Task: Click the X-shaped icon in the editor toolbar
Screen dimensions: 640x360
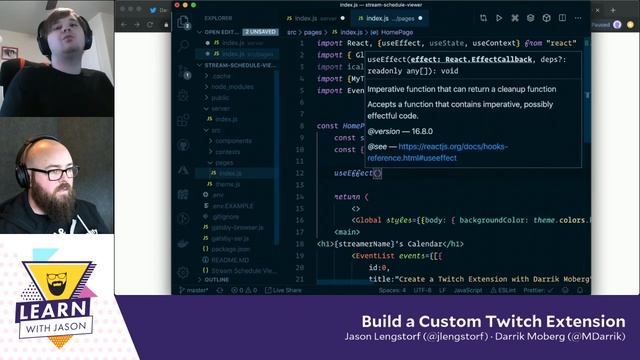Action: [x=515, y=18]
